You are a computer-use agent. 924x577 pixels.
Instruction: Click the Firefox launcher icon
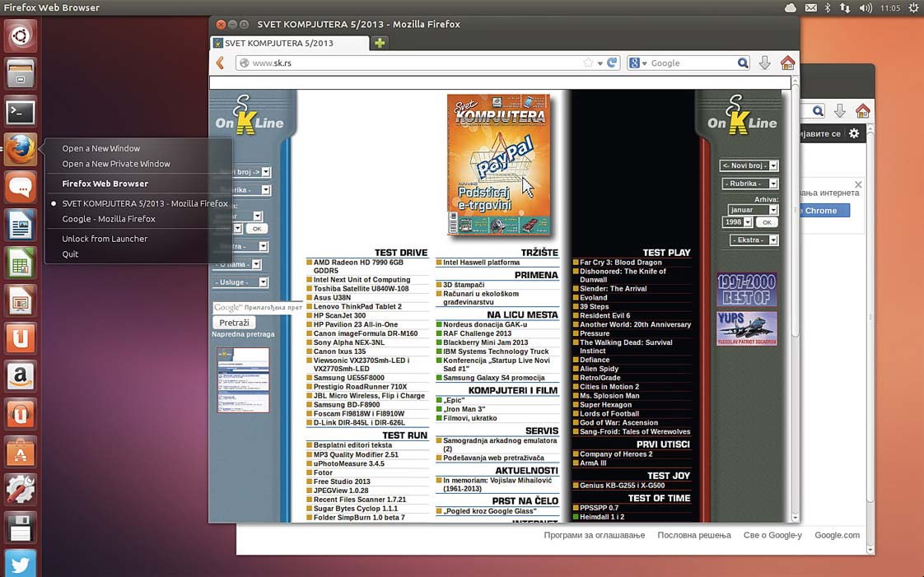[21, 149]
